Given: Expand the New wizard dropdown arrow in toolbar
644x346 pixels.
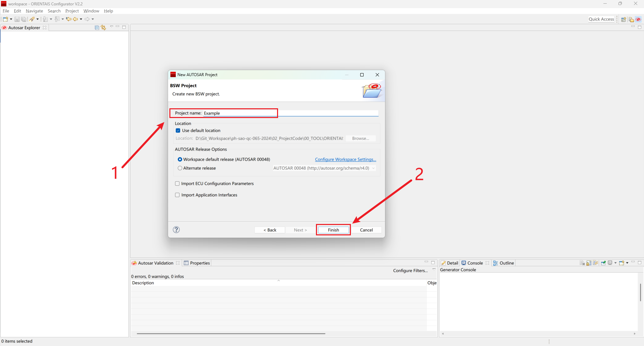Looking at the screenshot, I should tap(11, 19).
